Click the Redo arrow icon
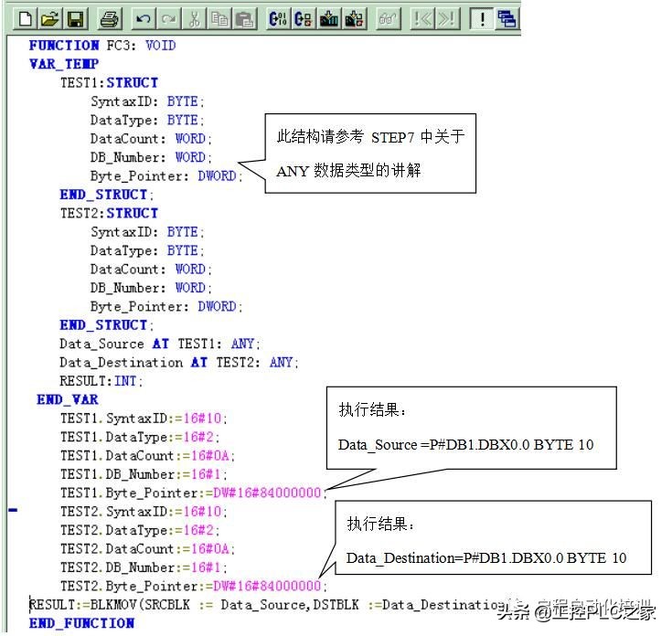Screen dimensions: 672x636 point(168,19)
